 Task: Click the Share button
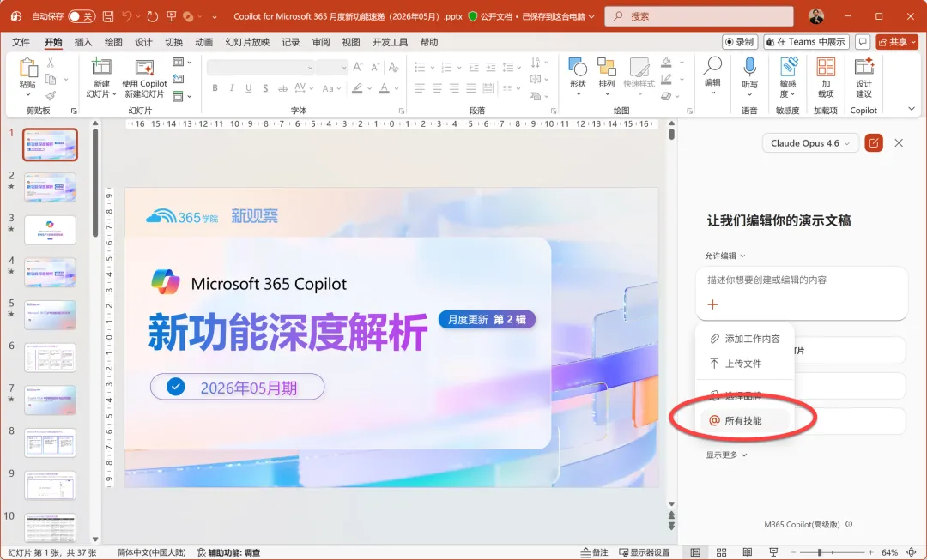tap(897, 42)
